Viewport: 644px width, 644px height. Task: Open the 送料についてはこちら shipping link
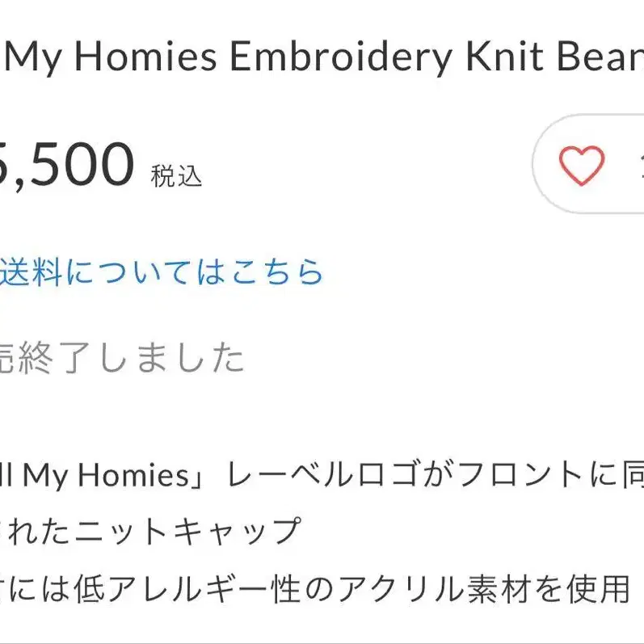[x=162, y=272]
